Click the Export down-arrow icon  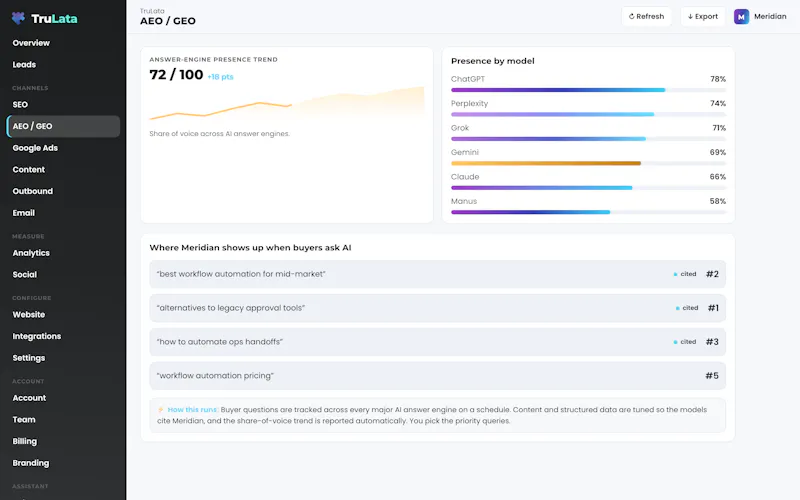click(x=690, y=16)
